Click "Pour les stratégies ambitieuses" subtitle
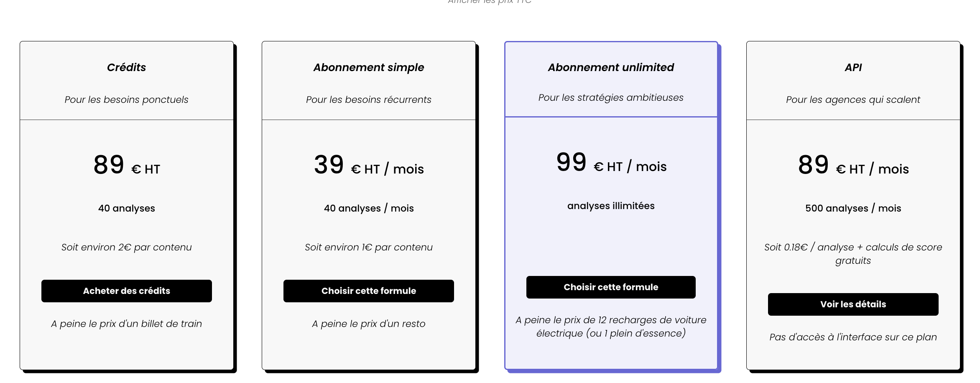The image size is (980, 383). 610,97
